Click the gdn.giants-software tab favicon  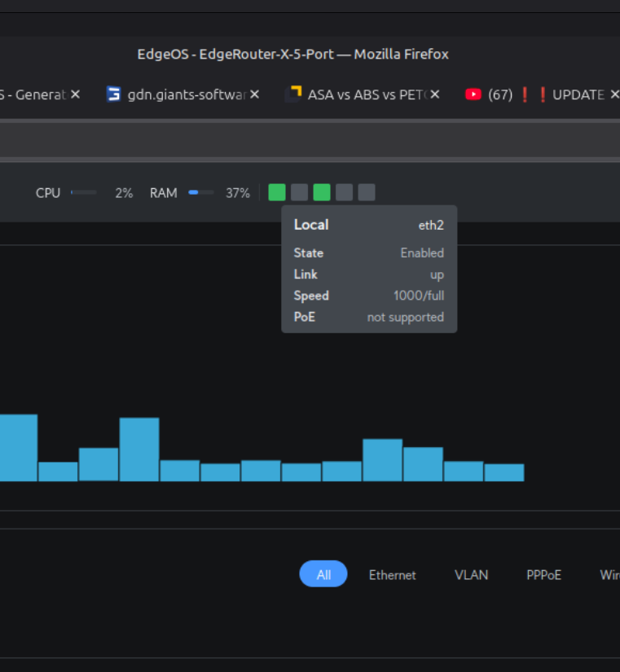[x=113, y=94]
